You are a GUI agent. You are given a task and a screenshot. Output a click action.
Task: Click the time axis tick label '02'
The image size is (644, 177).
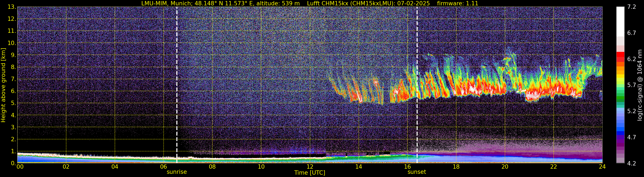pyautogui.click(x=66, y=167)
